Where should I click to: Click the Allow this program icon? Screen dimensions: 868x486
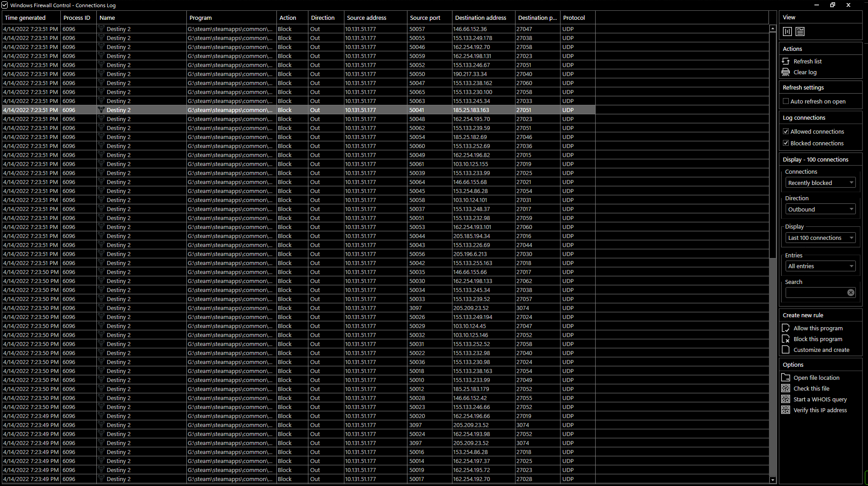[786, 328]
